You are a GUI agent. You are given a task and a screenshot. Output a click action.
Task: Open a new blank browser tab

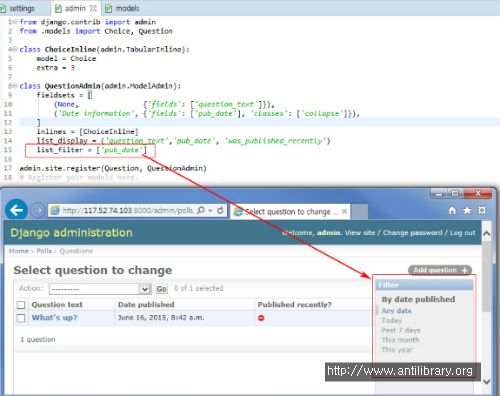click(x=360, y=212)
